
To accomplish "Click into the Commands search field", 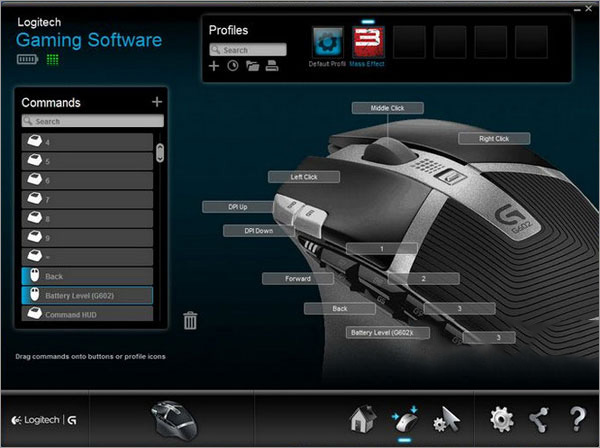I will 93,121.
